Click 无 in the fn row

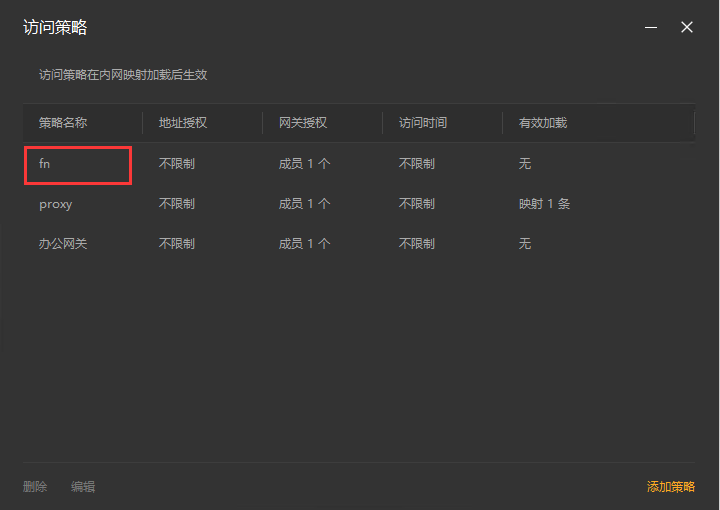click(x=525, y=163)
